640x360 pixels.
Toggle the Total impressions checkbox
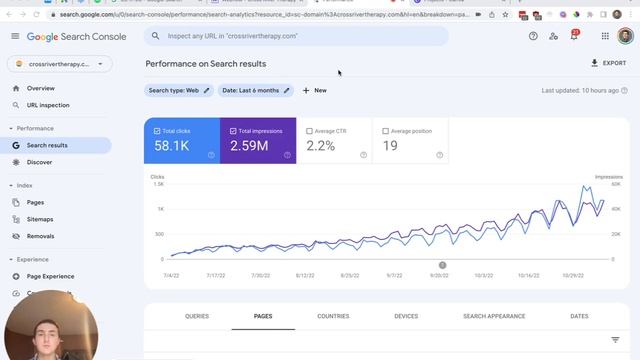pyautogui.click(x=233, y=131)
